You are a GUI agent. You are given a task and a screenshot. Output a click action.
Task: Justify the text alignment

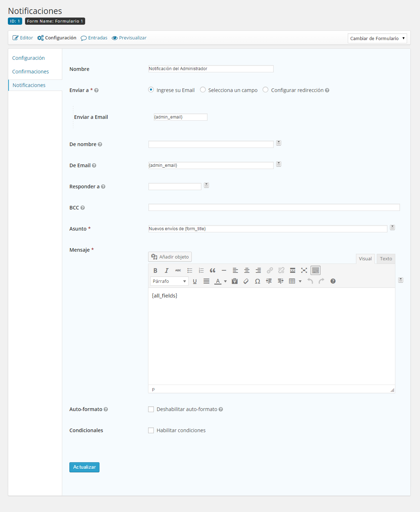[x=206, y=281]
